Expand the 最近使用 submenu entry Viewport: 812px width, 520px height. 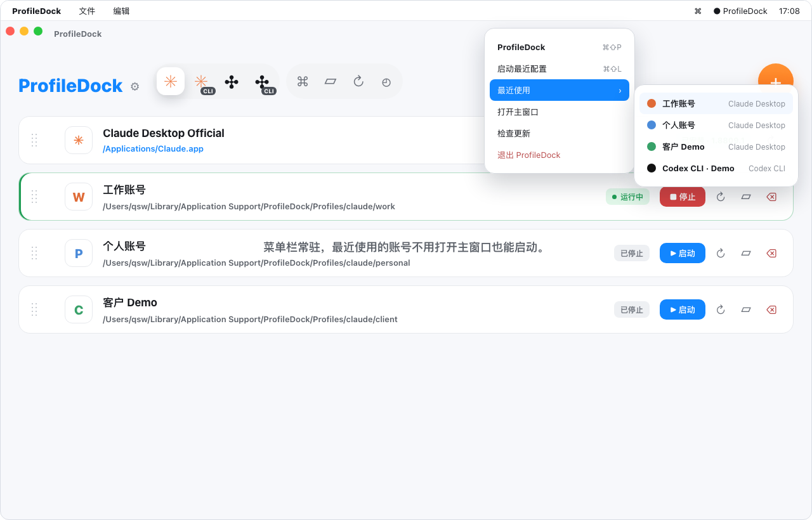[x=560, y=90]
